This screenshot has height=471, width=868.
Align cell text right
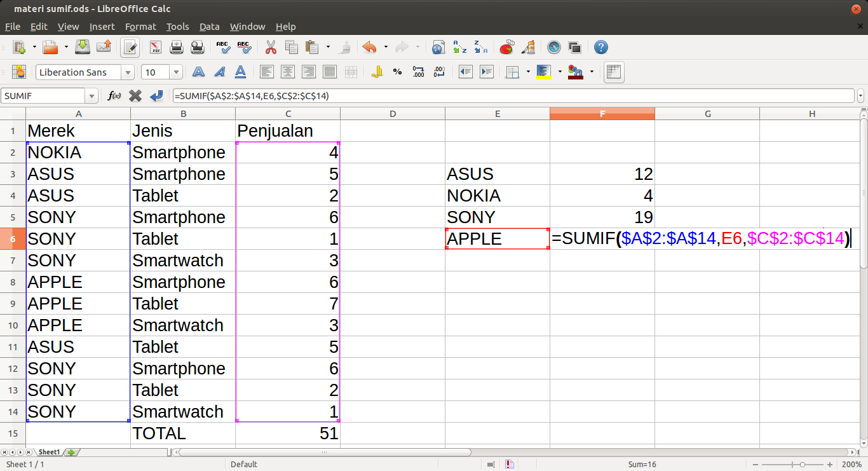coord(309,72)
